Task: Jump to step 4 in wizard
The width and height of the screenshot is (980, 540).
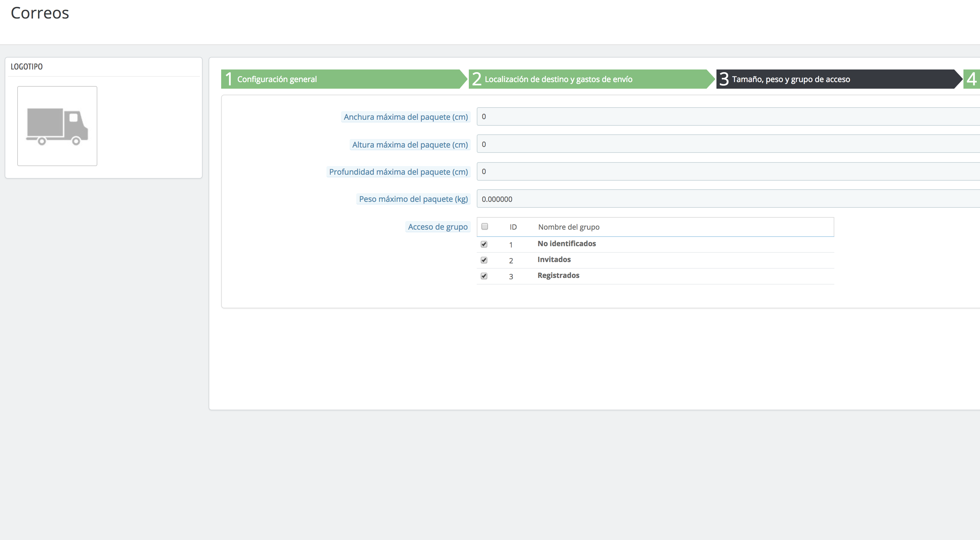Action: (972, 79)
